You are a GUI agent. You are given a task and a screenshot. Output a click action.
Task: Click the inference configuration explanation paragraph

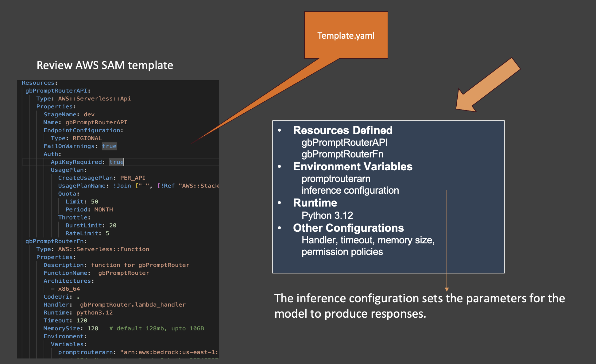click(420, 306)
